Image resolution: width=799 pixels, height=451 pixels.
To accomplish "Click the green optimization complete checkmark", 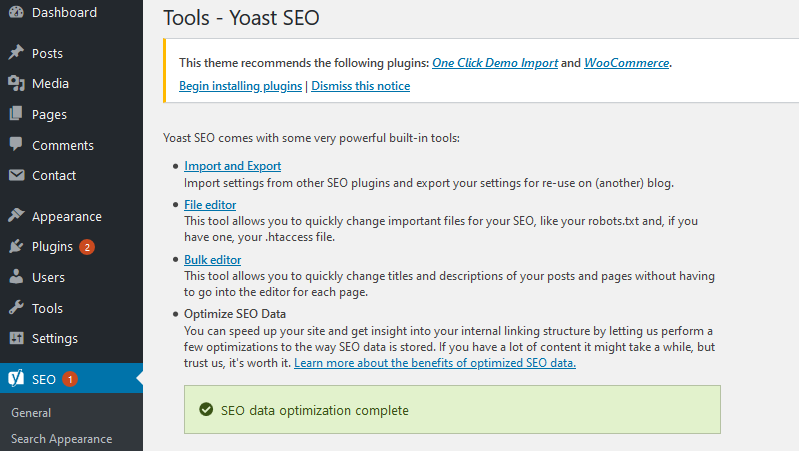I will 206,409.
